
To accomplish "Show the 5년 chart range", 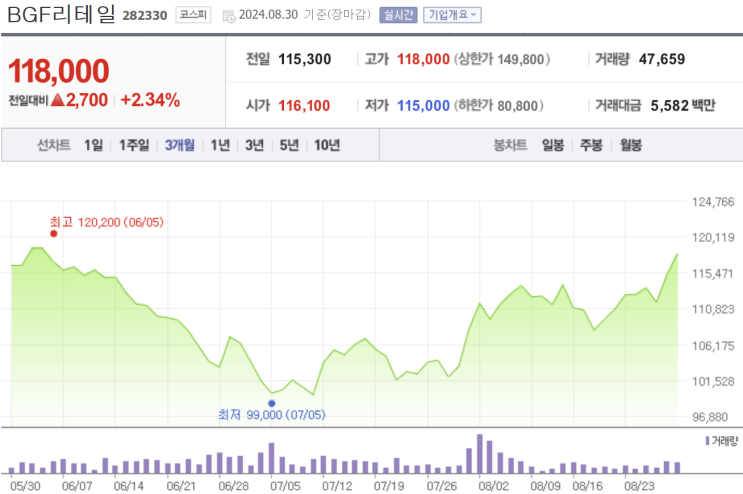I will [289, 145].
